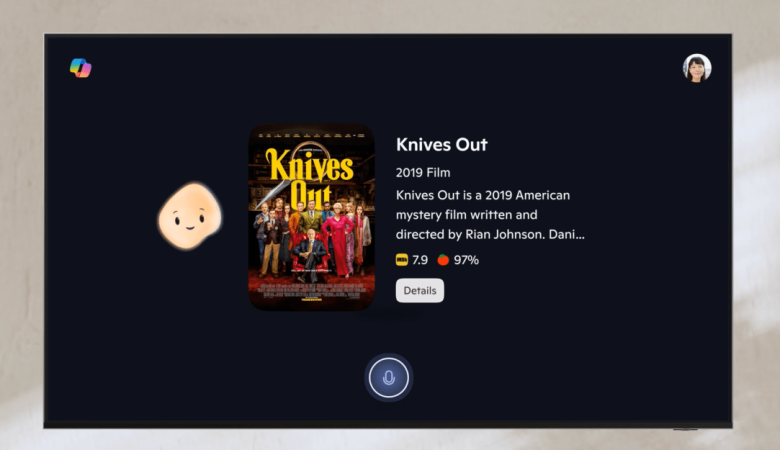Click the smiling Copilot character blob

[x=190, y=215]
